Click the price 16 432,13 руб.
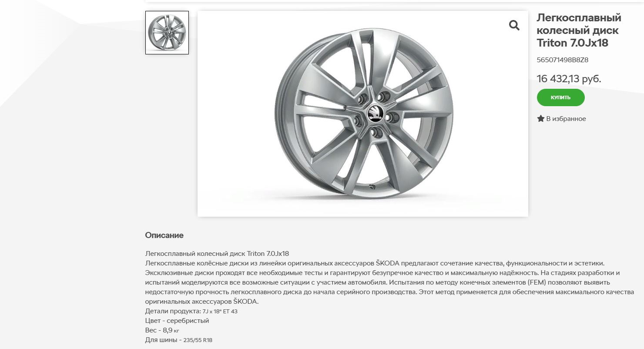Viewport: 644px width, 349px height. coord(569,79)
